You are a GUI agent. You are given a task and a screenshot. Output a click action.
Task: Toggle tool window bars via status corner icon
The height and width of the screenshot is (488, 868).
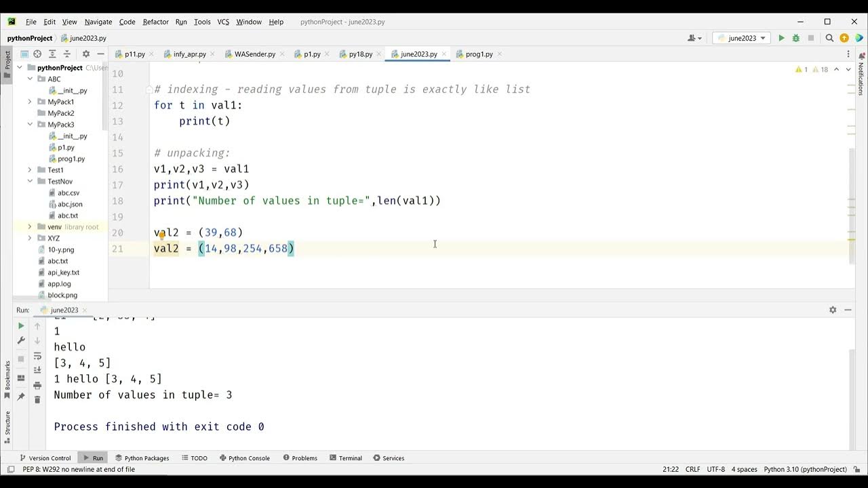click(11, 469)
